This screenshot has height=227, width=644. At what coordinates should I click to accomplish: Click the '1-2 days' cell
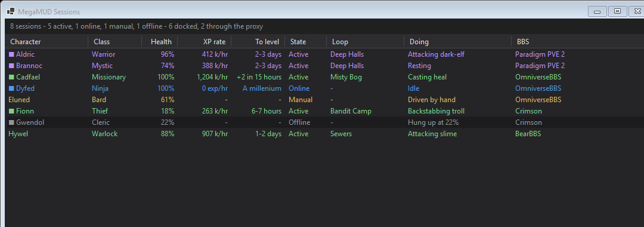[268, 134]
